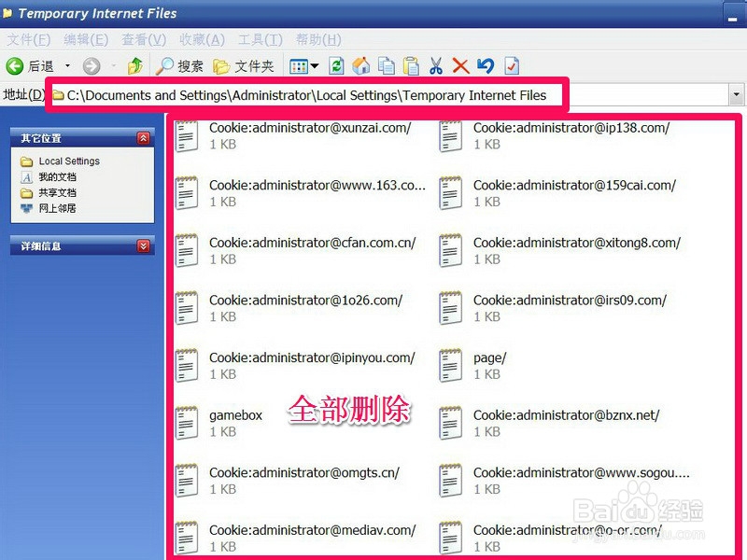Open the View (查看) menu
The image size is (747, 560).
[144, 39]
